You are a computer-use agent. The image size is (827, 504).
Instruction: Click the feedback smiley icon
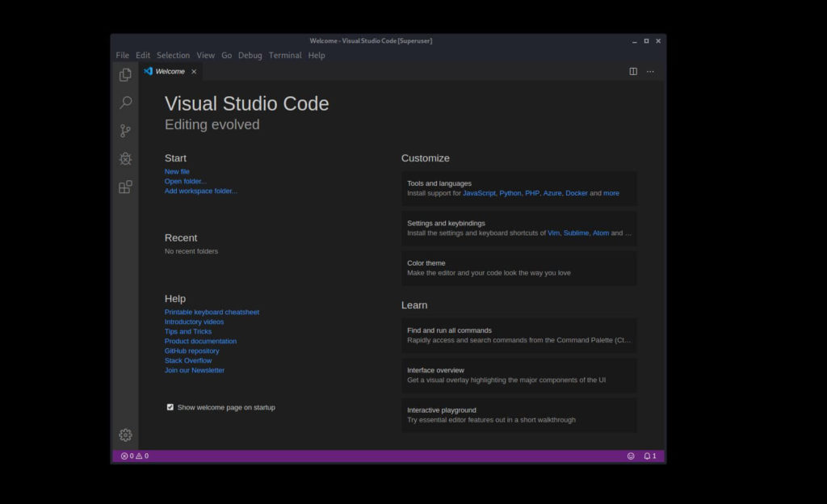[631, 456]
